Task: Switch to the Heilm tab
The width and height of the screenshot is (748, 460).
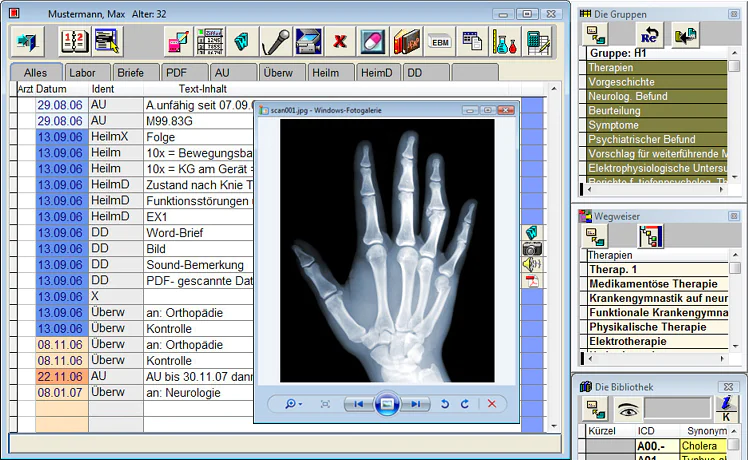Action: pos(331,73)
